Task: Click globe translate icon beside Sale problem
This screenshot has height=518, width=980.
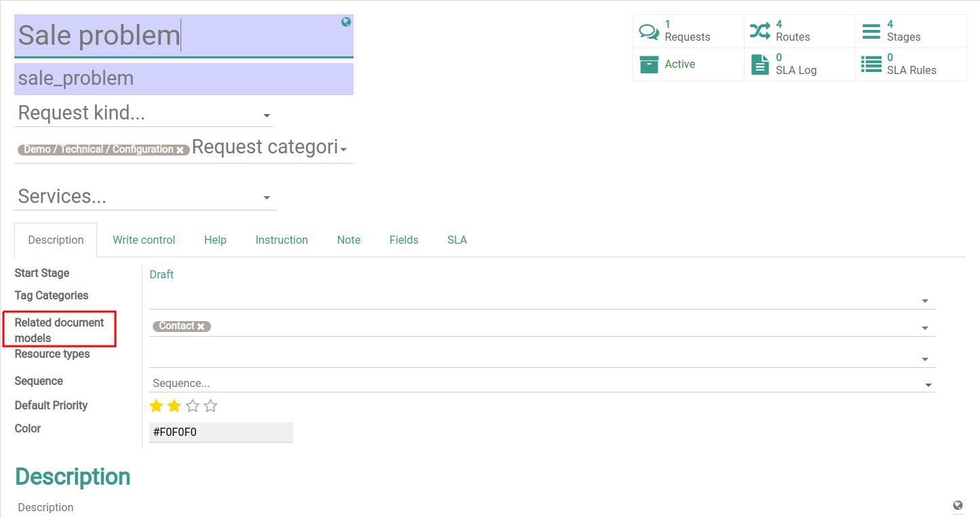Action: [x=346, y=22]
